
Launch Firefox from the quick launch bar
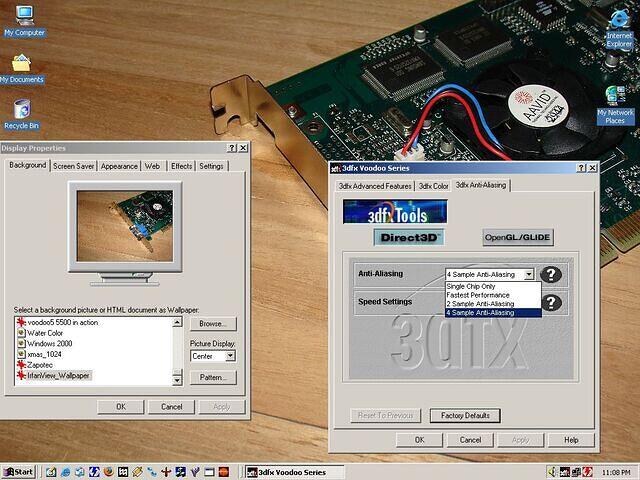point(109,472)
